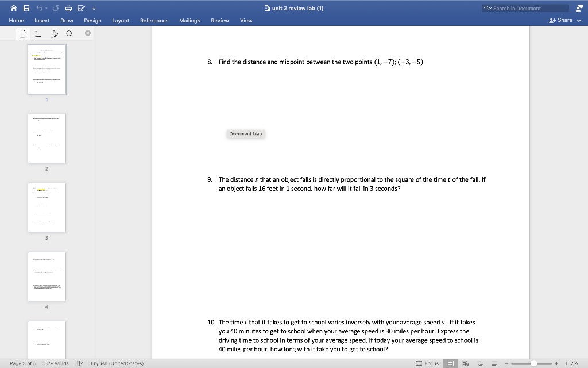This screenshot has width=588, height=368.
Task: Open the Home icon in the title bar
Action: click(14, 7)
